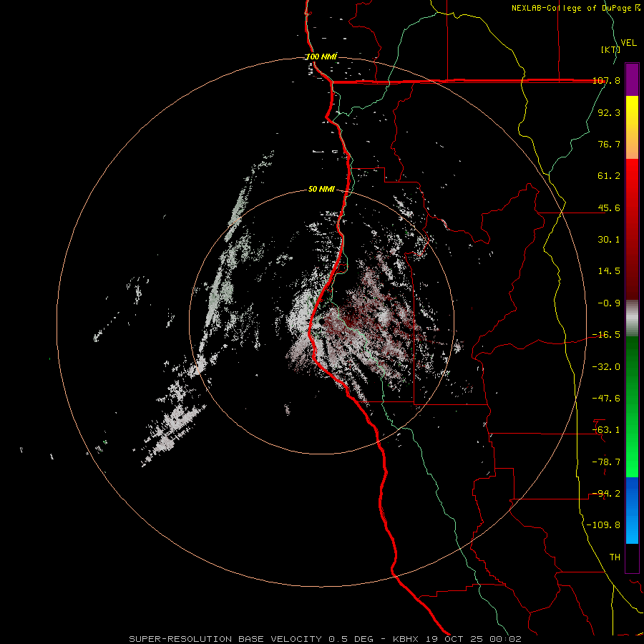Click the KBHX station identifier in caption
The image size is (644, 644).
tap(406, 639)
